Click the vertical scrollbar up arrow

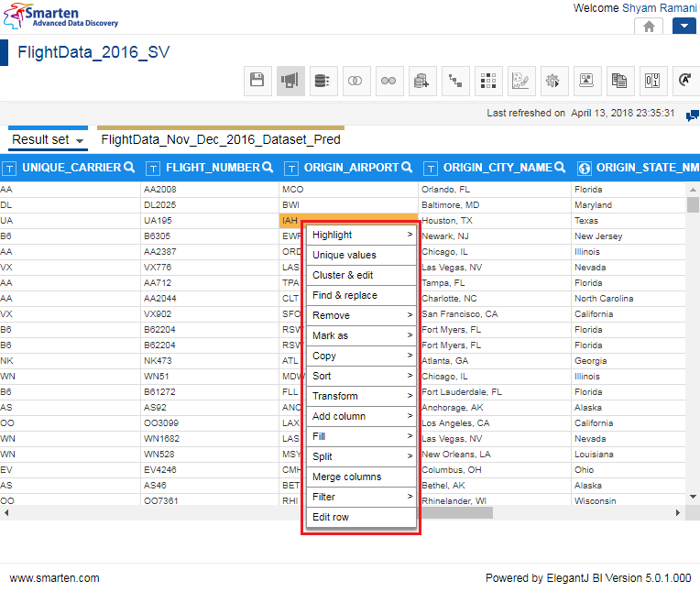(693, 190)
